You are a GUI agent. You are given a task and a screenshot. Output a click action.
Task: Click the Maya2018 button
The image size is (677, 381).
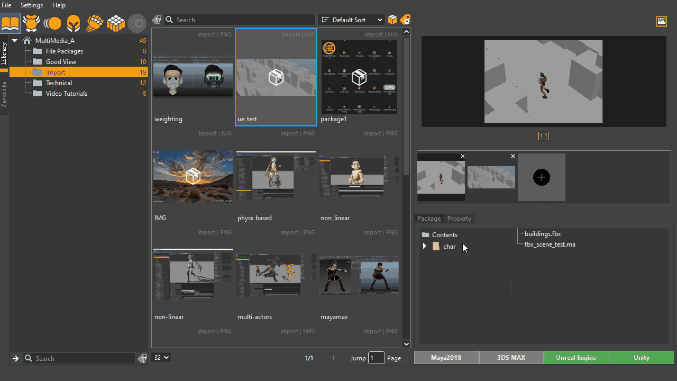[446, 358]
